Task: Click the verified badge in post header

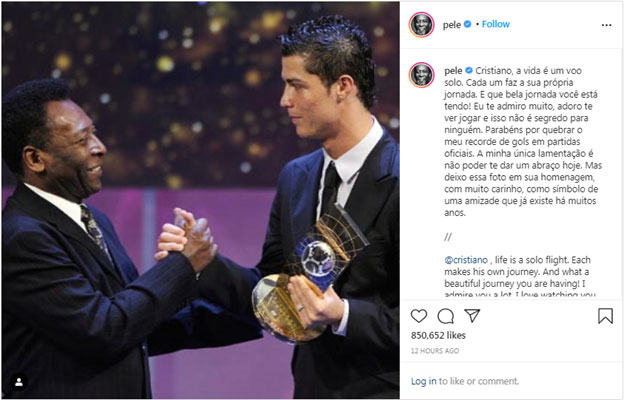Action: pyautogui.click(x=468, y=24)
